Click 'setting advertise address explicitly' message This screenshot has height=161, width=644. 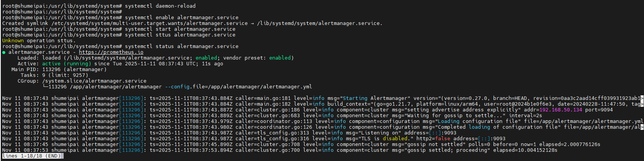pyautogui.click(x=463, y=110)
